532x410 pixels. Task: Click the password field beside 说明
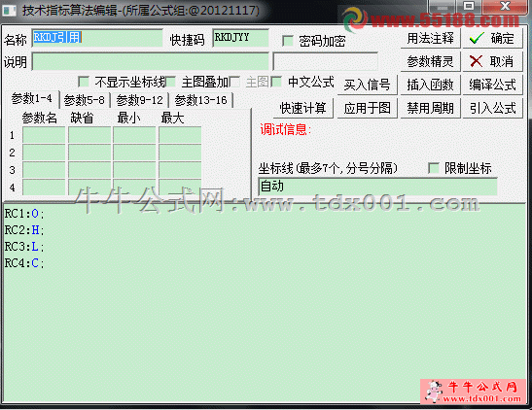click(326, 61)
